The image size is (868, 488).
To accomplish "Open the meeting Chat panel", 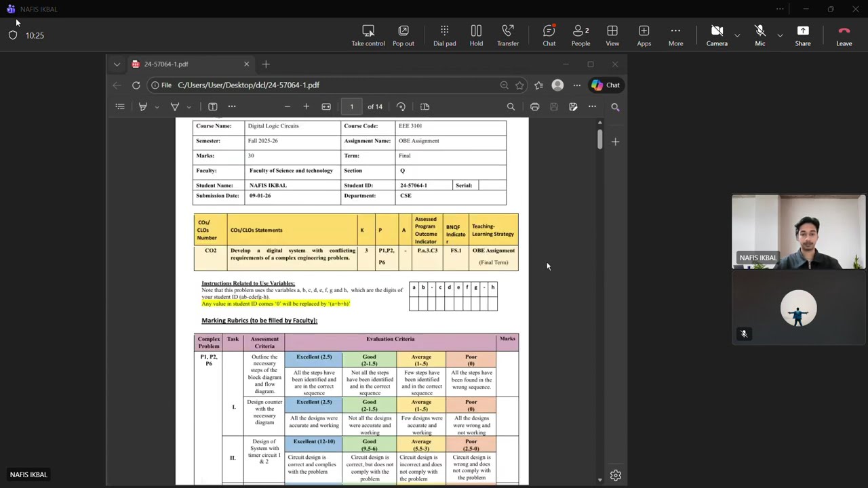I will click(x=549, y=36).
